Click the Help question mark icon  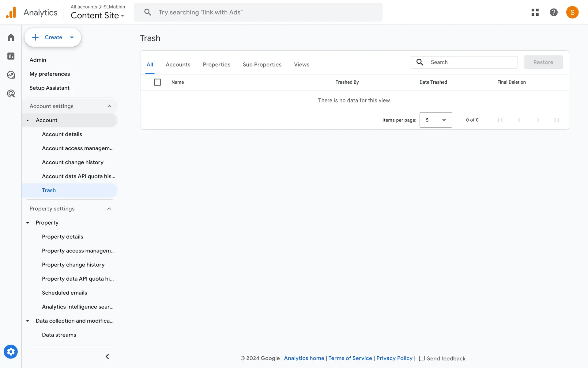pyautogui.click(x=554, y=12)
